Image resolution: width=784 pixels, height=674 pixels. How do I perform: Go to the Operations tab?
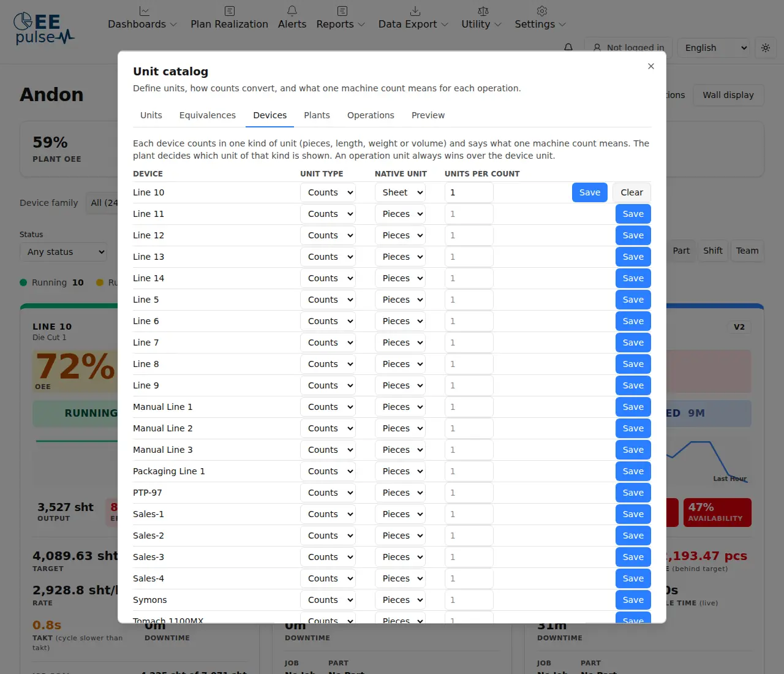tap(371, 115)
